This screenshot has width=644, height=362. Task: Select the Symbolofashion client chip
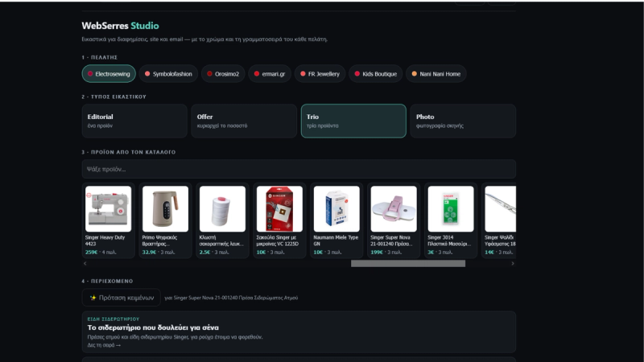[x=168, y=74]
